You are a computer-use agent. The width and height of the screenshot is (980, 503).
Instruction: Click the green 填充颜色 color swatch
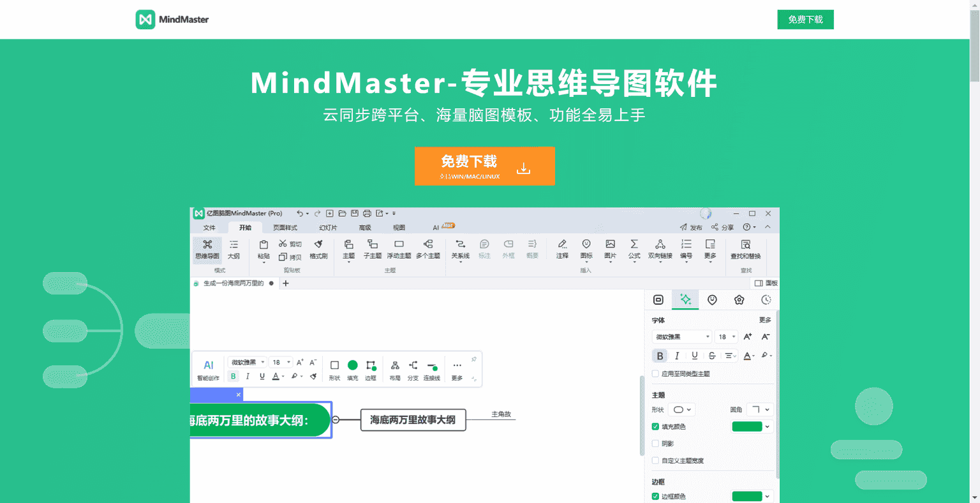coord(747,426)
